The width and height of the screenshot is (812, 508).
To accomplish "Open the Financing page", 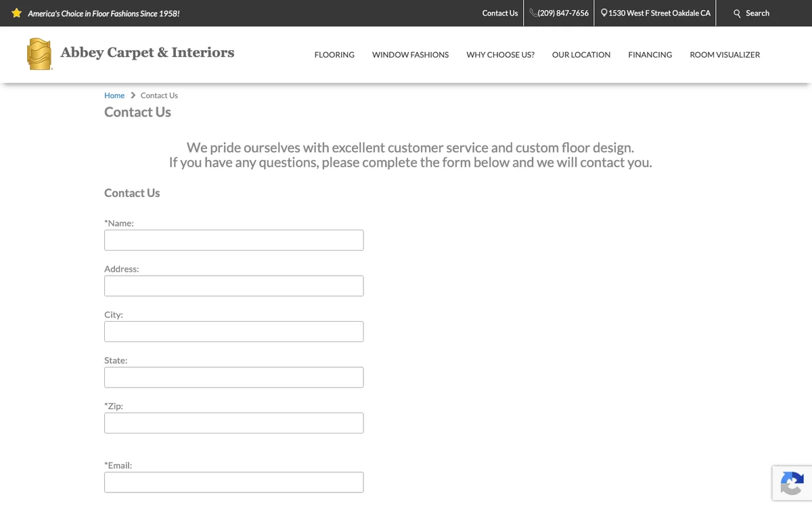I will coord(650,55).
